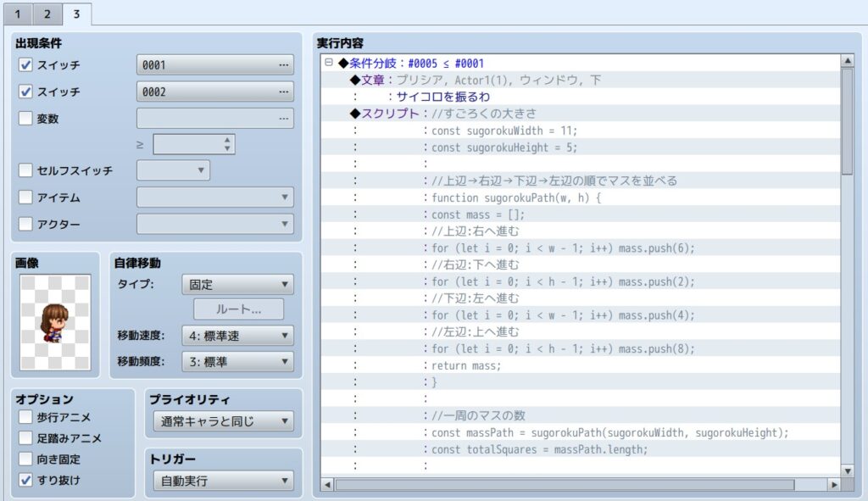Click horizontal scroll-left arrow
The height and width of the screenshot is (501, 868).
tap(327, 484)
